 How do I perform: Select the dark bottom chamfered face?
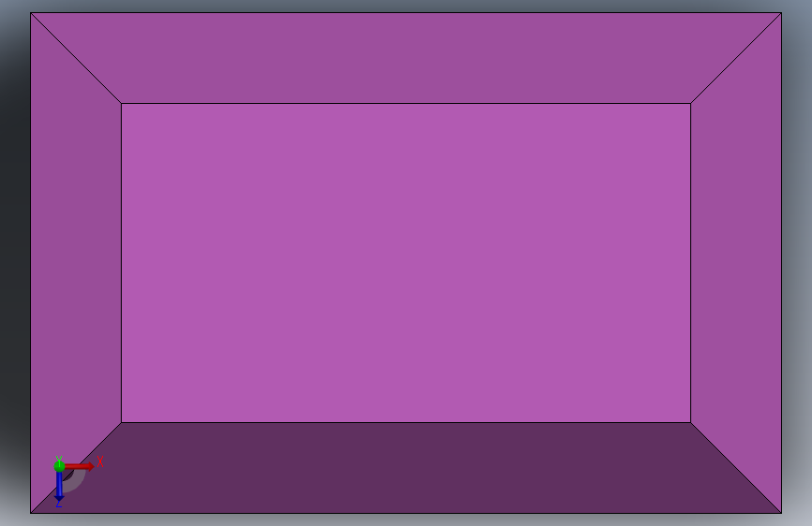pyautogui.click(x=406, y=467)
